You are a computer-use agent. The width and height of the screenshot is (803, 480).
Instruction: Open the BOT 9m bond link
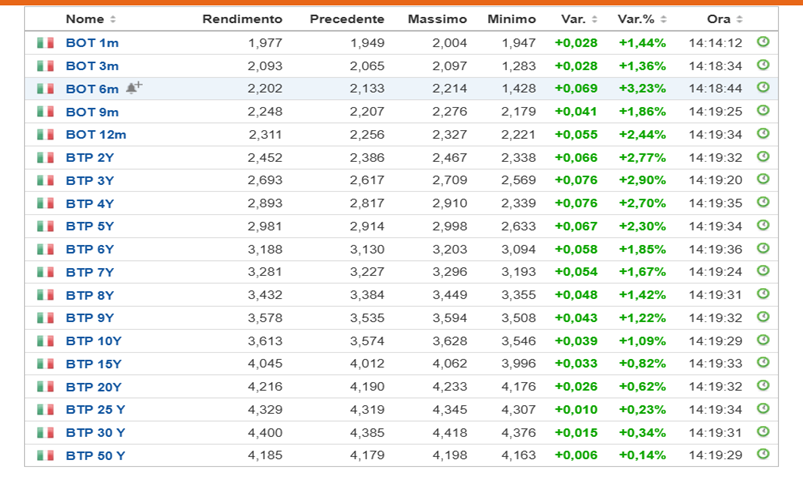pyautogui.click(x=92, y=111)
